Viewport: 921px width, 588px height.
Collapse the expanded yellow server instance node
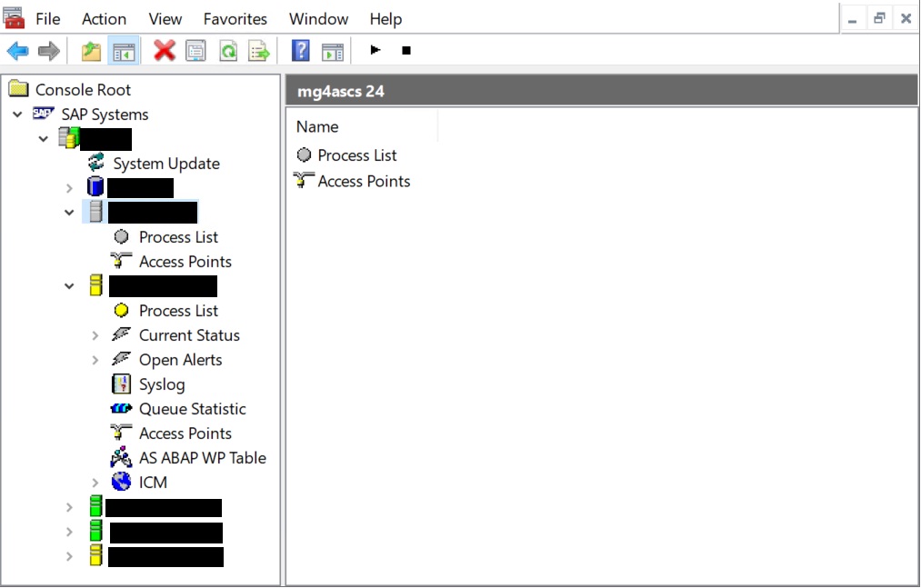(x=69, y=286)
